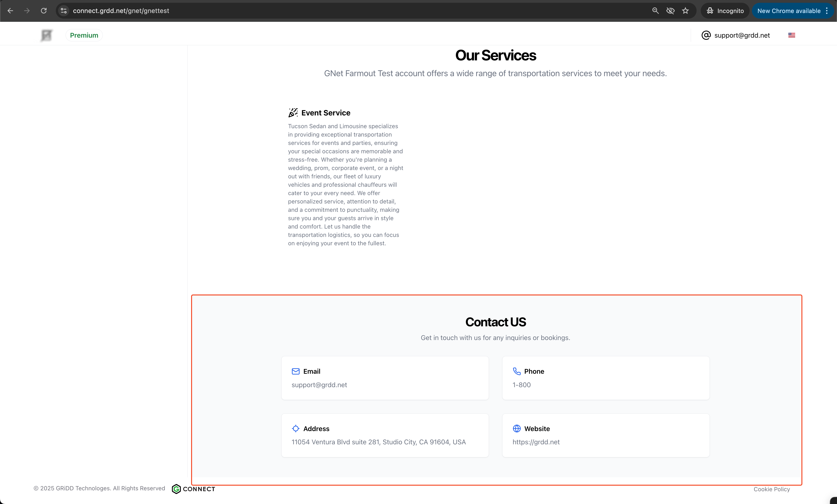Click the Address location target icon
The image size is (837, 504).
tap(296, 429)
